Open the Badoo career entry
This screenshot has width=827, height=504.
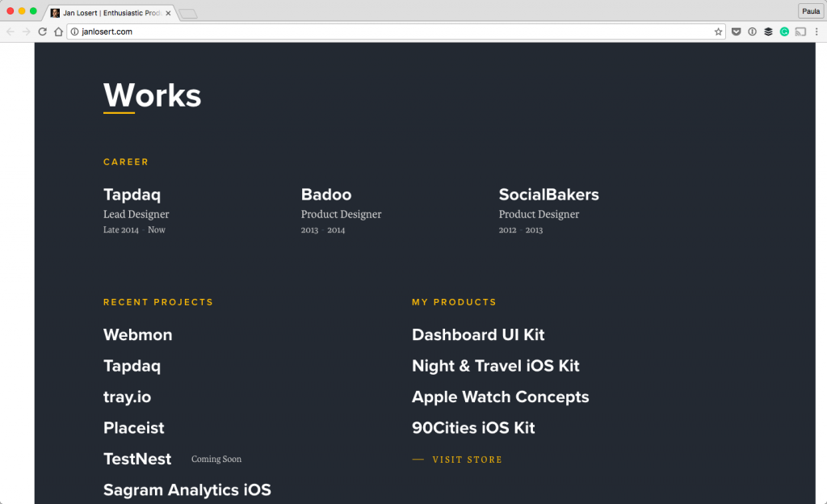click(x=326, y=195)
